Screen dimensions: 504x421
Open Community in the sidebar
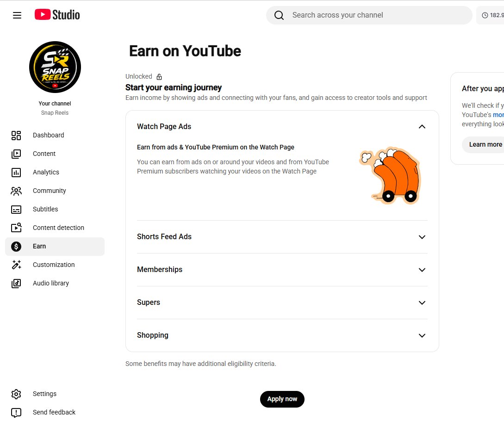pos(55,191)
